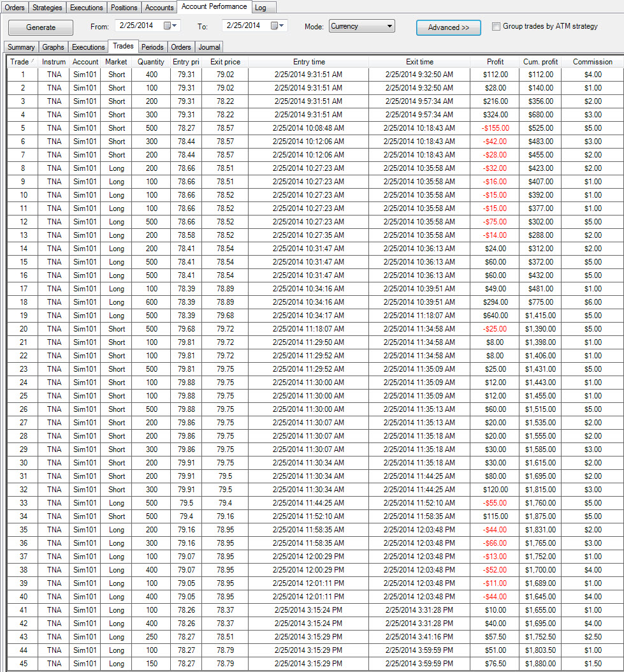The width and height of the screenshot is (624, 672).
Task: Click cumulative profit $1,415.00 in trade 19
Action: coord(540,316)
